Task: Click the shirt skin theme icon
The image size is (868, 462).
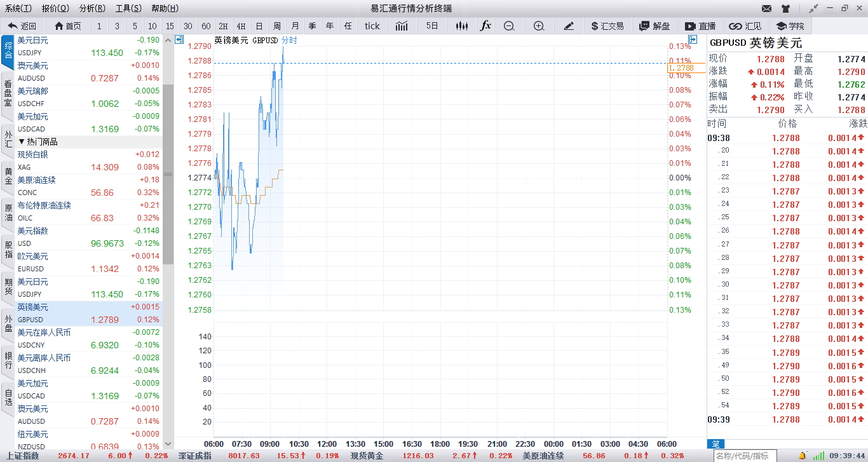Action: [x=786, y=8]
